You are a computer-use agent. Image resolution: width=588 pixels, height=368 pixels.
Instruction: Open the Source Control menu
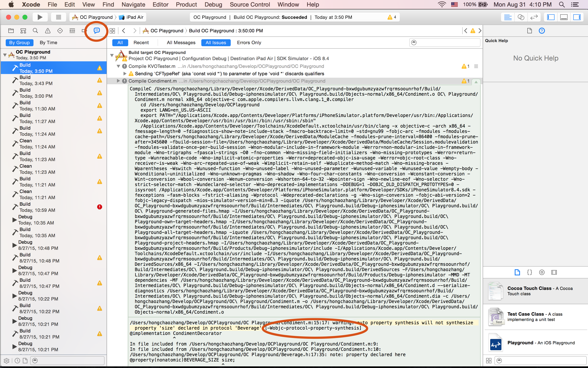tap(250, 4)
